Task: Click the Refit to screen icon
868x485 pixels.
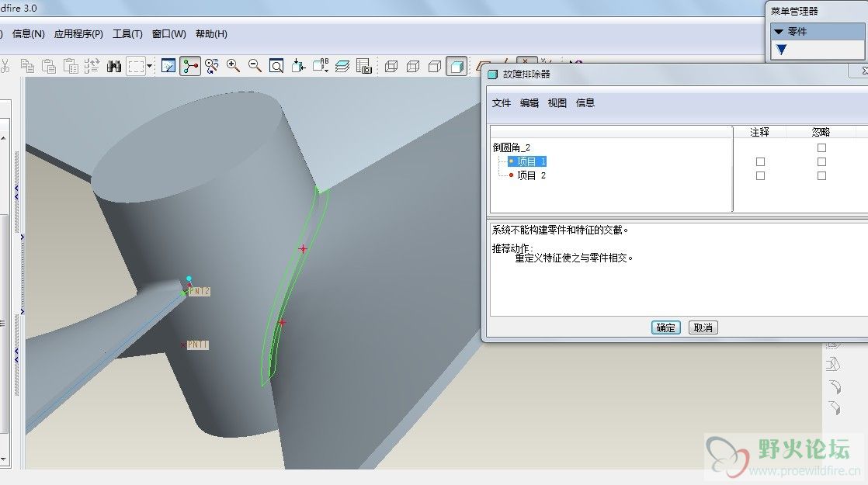Action: (x=276, y=67)
